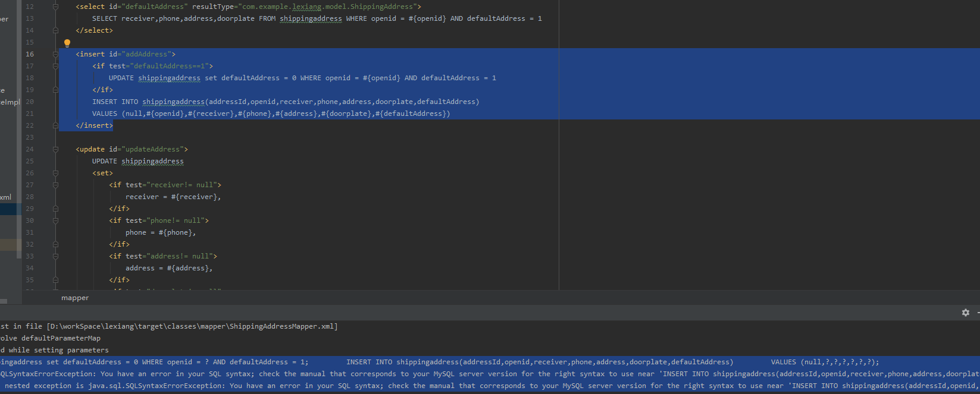The height and width of the screenshot is (394, 980).
Task: Click the mapper breadcrumb below the editor
Action: [x=75, y=298]
